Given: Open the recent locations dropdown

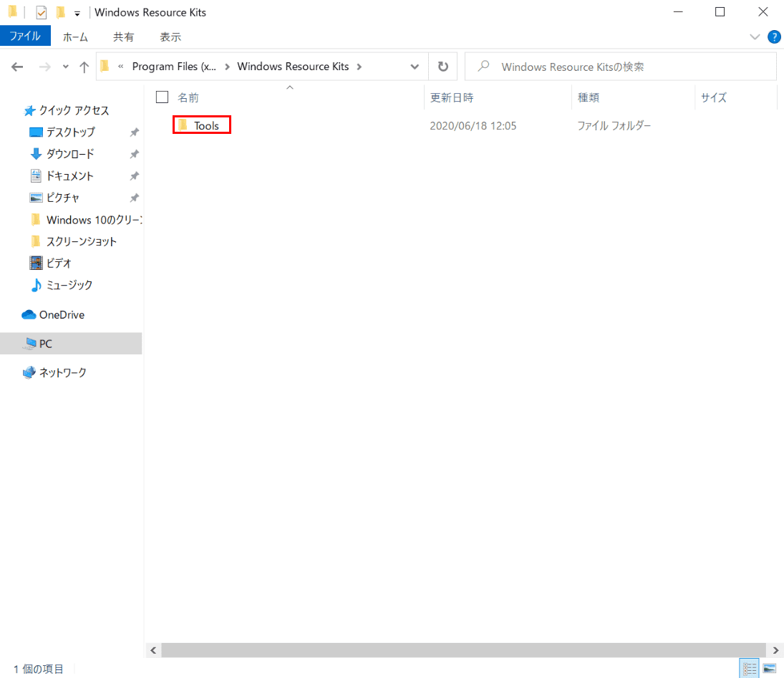Looking at the screenshot, I should (x=65, y=67).
